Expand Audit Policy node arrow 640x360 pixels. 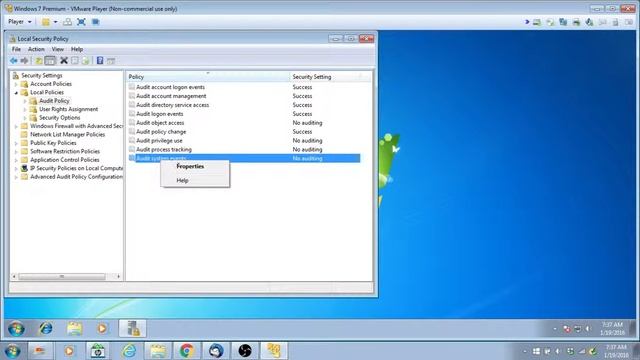tap(25, 101)
